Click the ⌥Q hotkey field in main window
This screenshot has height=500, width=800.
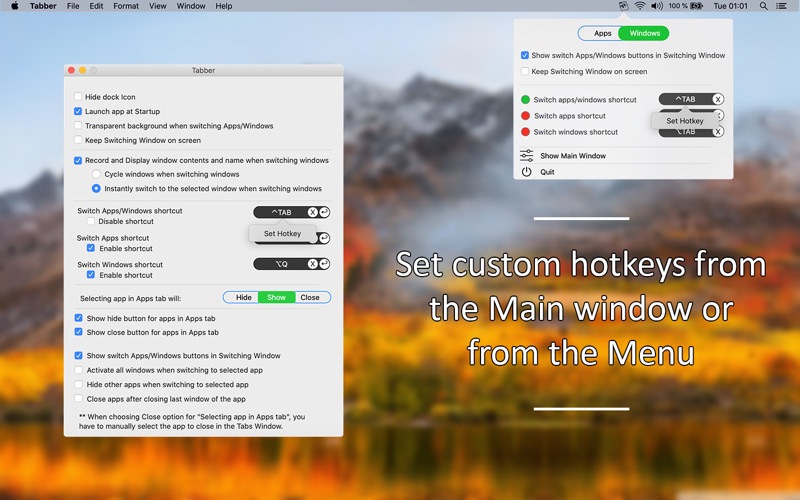coord(281,264)
